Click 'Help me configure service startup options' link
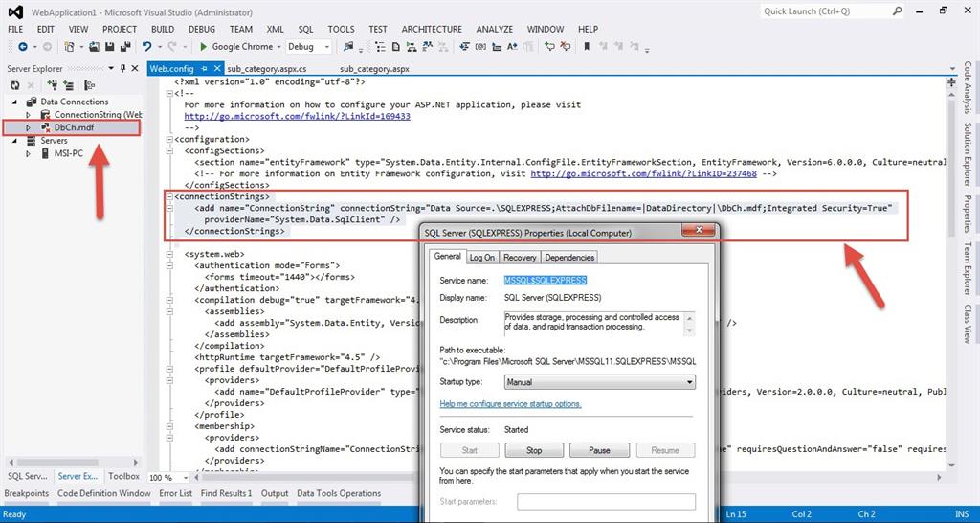This screenshot has height=523, width=980. point(510,404)
